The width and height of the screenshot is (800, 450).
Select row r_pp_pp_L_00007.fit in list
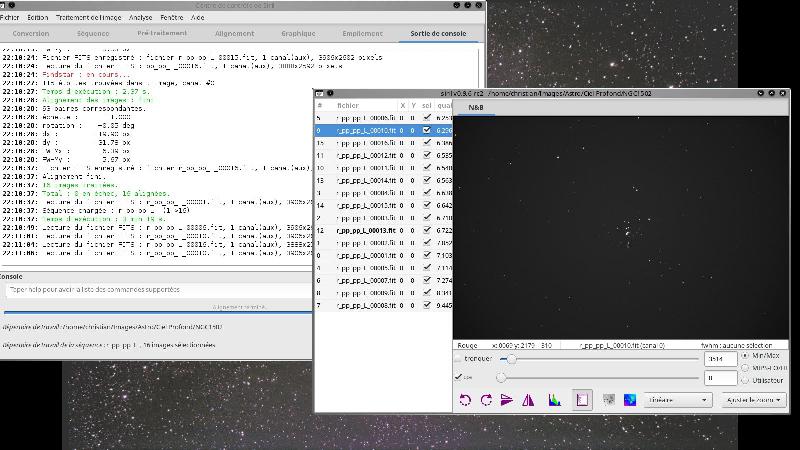383,280
